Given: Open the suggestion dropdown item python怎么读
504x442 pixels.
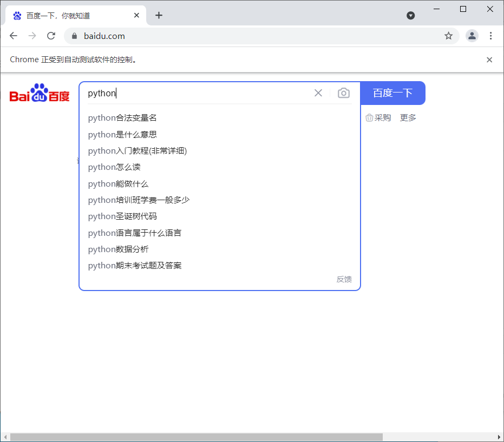Looking at the screenshot, I should coord(114,167).
